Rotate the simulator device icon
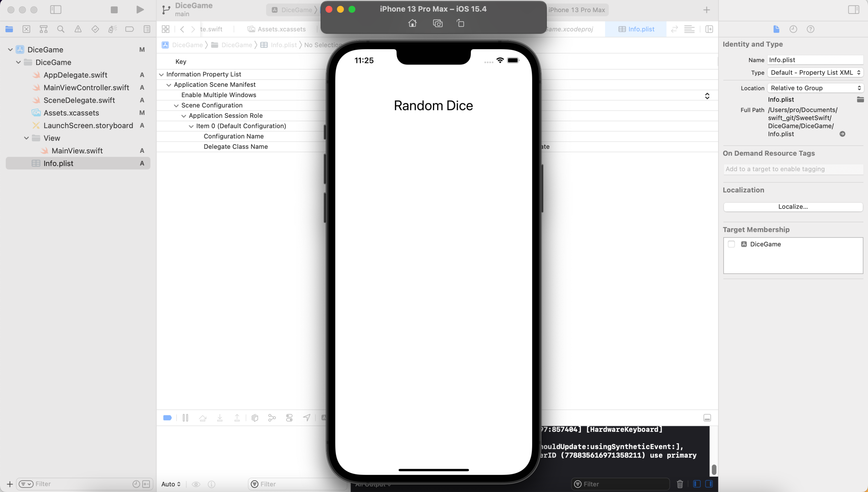The width and height of the screenshot is (868, 492). tap(460, 23)
